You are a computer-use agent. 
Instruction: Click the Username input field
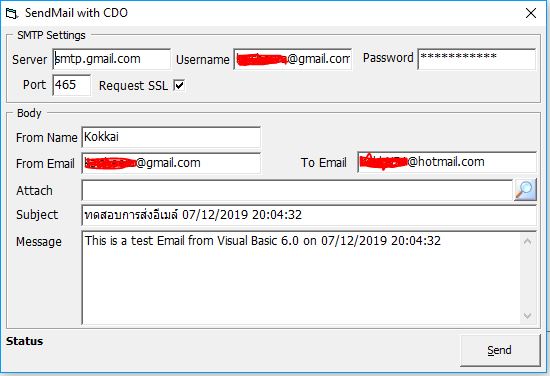pyautogui.click(x=293, y=59)
